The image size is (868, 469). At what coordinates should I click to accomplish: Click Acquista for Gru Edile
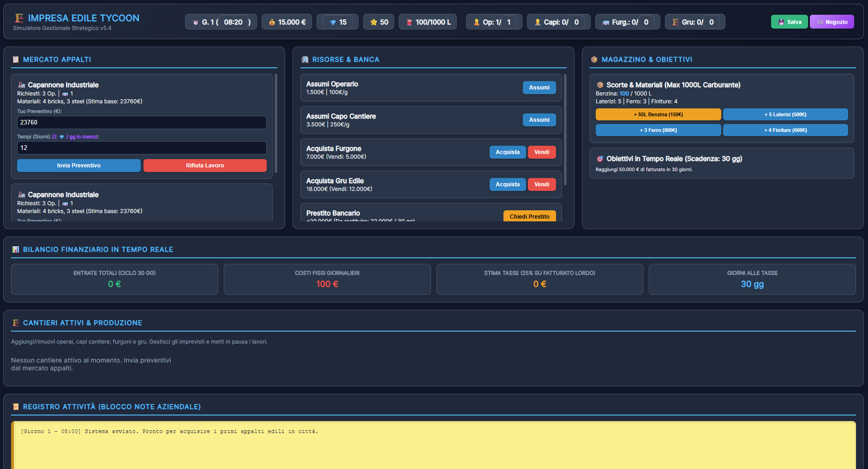point(508,184)
